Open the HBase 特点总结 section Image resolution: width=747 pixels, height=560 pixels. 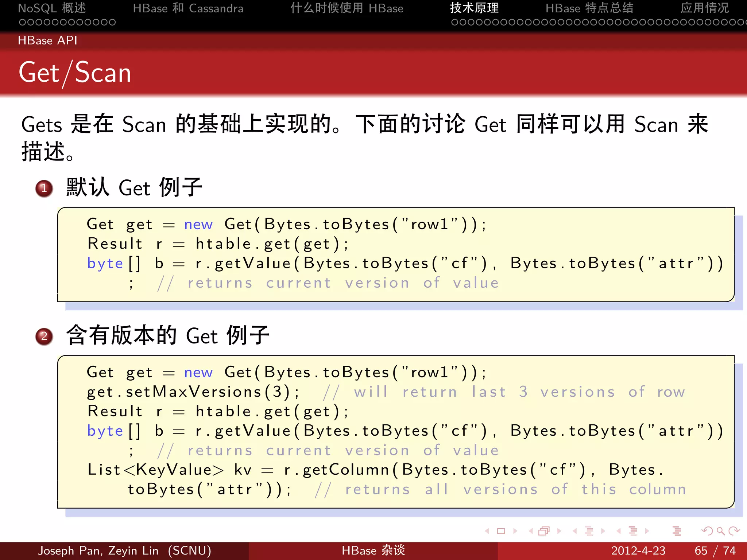pyautogui.click(x=589, y=8)
